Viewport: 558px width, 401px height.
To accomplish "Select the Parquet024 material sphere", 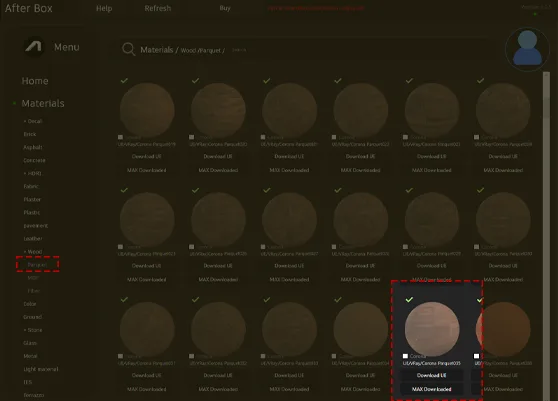I will tap(503, 110).
